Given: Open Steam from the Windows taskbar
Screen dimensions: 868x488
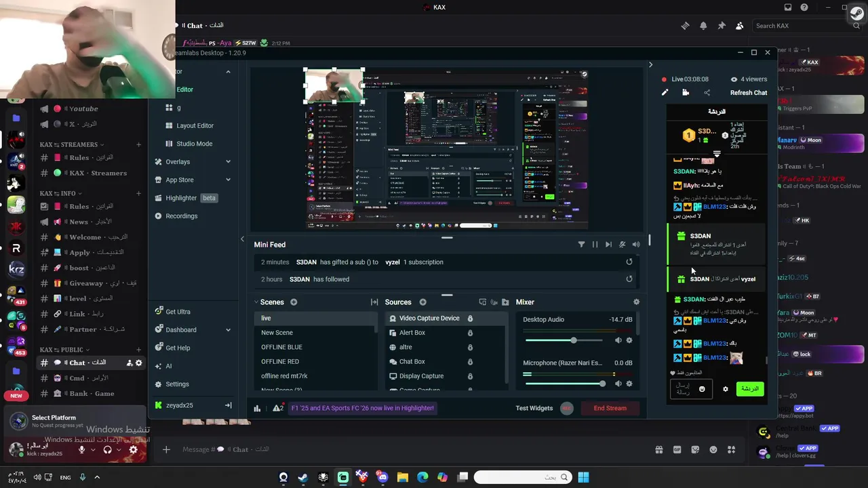Looking at the screenshot, I should (x=303, y=477).
